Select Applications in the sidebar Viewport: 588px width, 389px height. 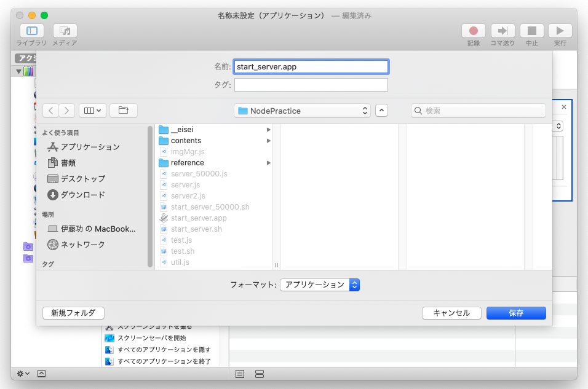83,147
